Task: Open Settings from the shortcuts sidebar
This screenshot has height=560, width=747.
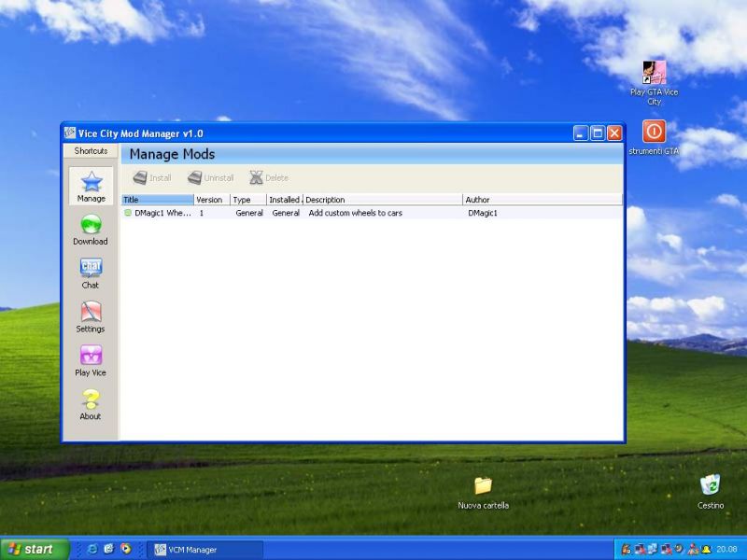Action: tap(91, 317)
